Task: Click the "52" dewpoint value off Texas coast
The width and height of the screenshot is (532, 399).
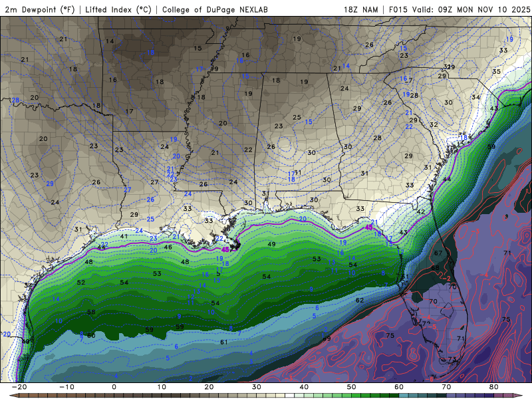Action: (x=81, y=282)
